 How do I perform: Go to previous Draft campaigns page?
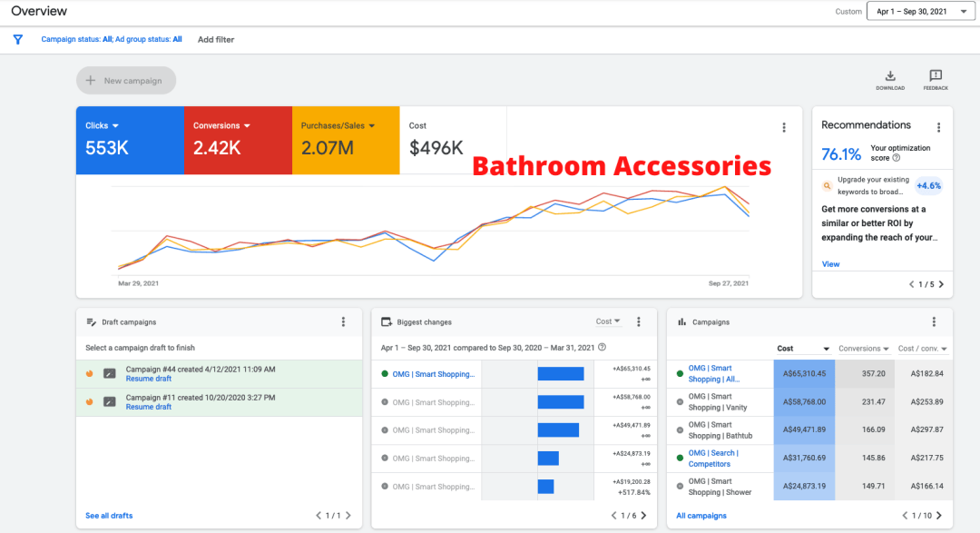318,516
